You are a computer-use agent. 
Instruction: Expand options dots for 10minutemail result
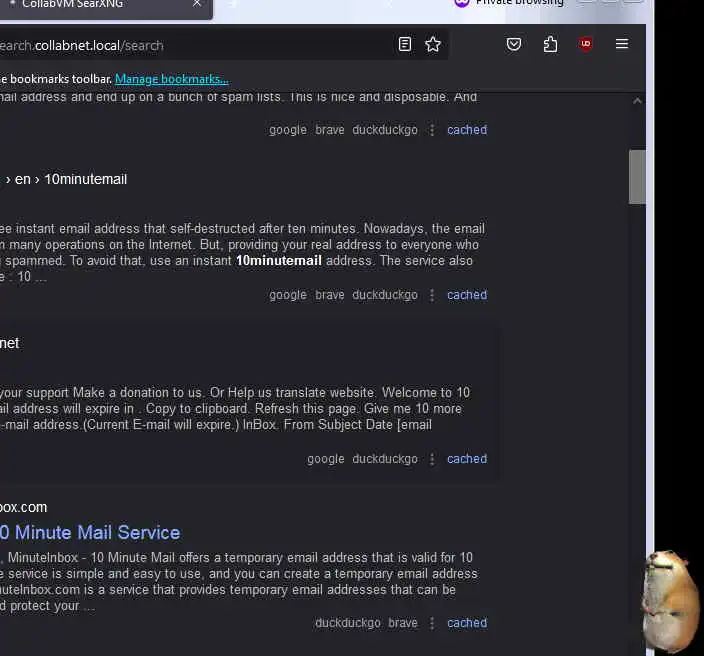432,295
